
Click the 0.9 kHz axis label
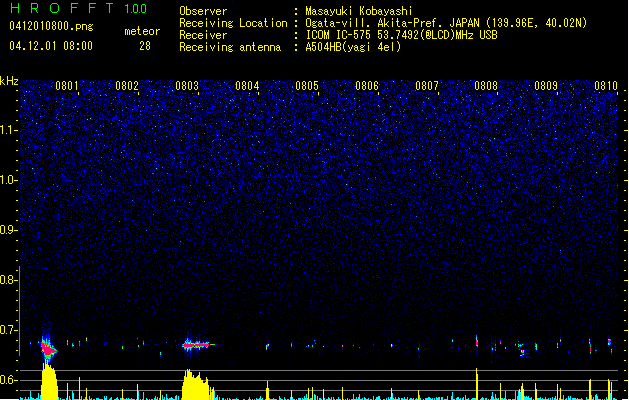pyautogui.click(x=8, y=230)
